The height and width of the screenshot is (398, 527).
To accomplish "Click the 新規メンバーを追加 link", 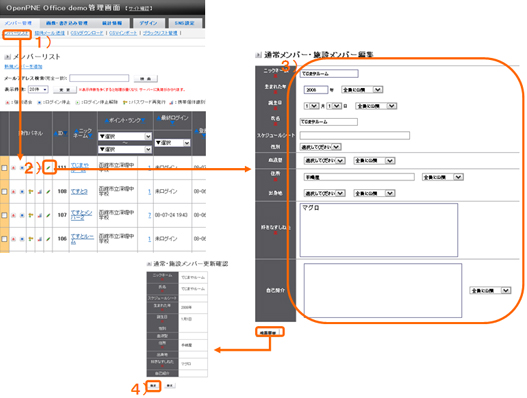I will click(23, 67).
